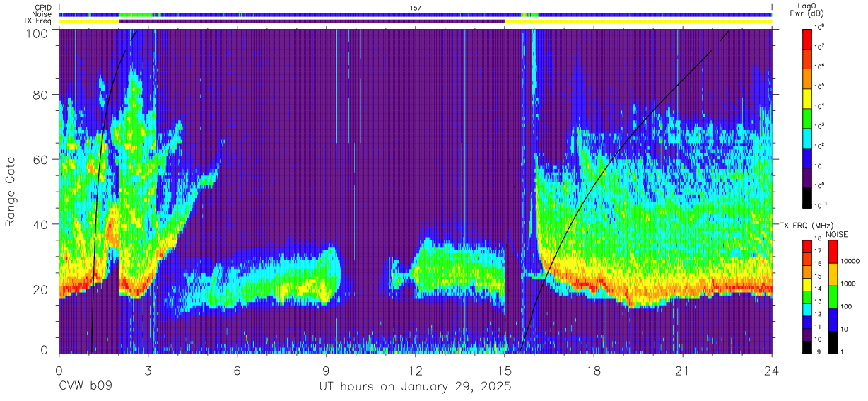Click UT hour tick 3
This screenshot has height=401, width=868.
coord(148,371)
